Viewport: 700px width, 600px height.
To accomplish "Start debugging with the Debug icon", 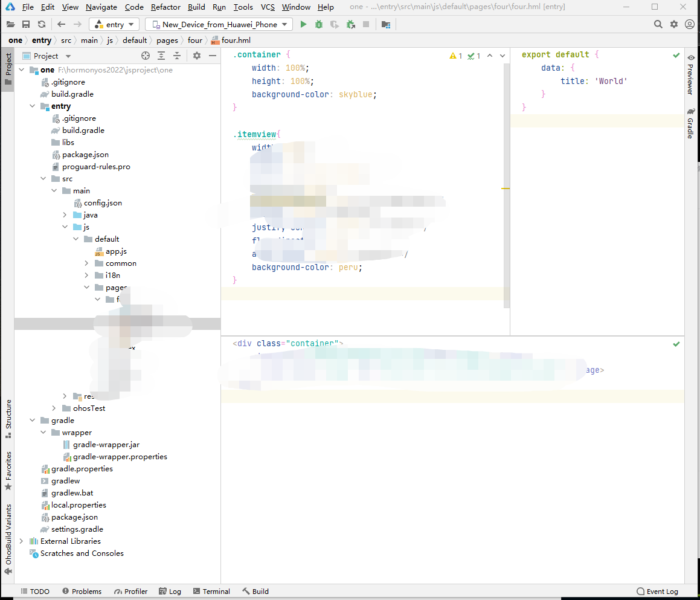I will tap(318, 24).
